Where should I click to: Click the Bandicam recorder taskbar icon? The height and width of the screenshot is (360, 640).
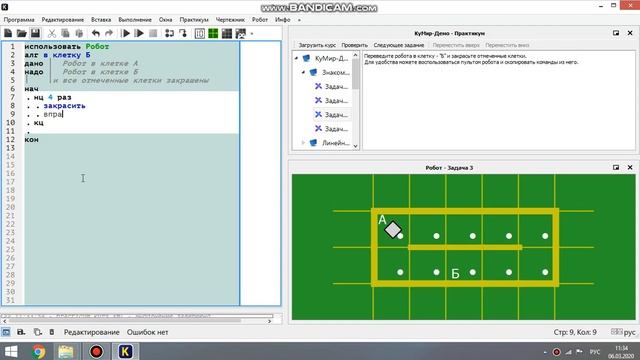click(x=96, y=351)
